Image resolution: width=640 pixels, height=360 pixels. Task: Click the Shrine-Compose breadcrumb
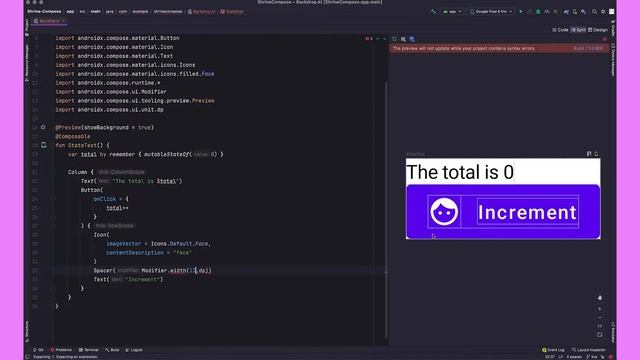point(44,11)
